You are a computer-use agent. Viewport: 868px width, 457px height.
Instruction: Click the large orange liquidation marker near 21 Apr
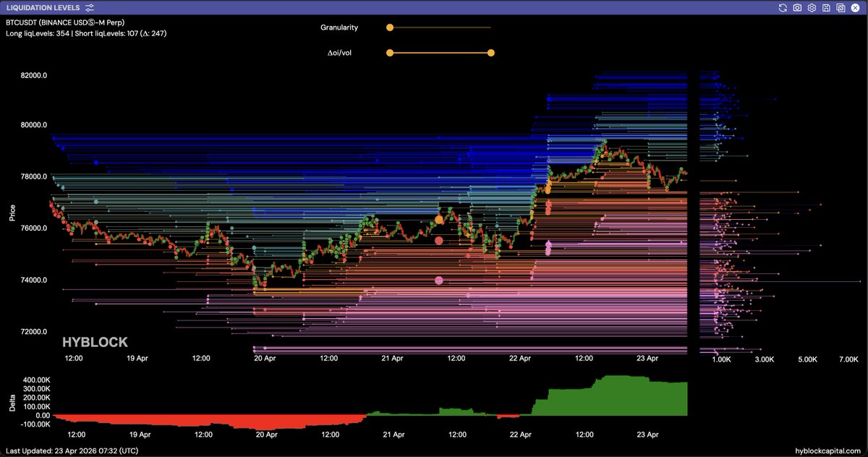tap(439, 219)
